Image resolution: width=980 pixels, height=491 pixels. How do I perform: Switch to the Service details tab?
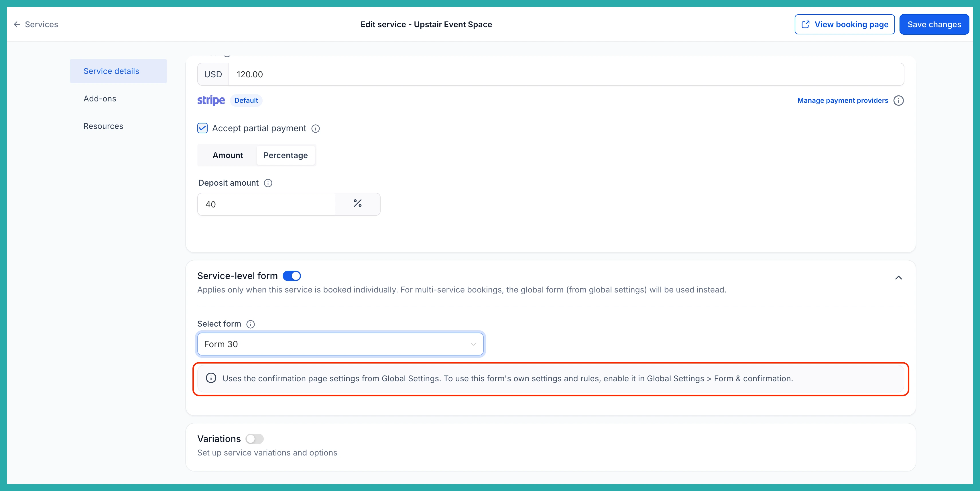(118, 71)
